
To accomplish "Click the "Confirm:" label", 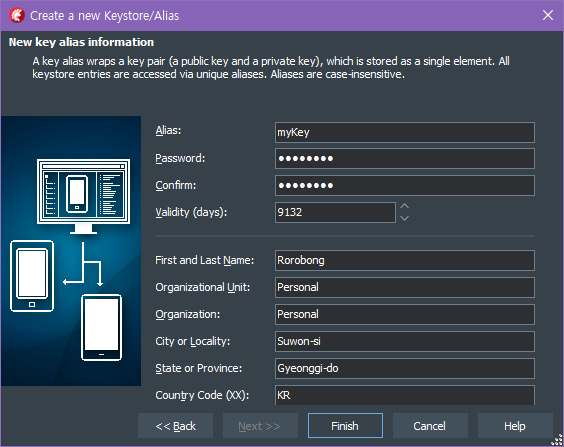I will (176, 185).
